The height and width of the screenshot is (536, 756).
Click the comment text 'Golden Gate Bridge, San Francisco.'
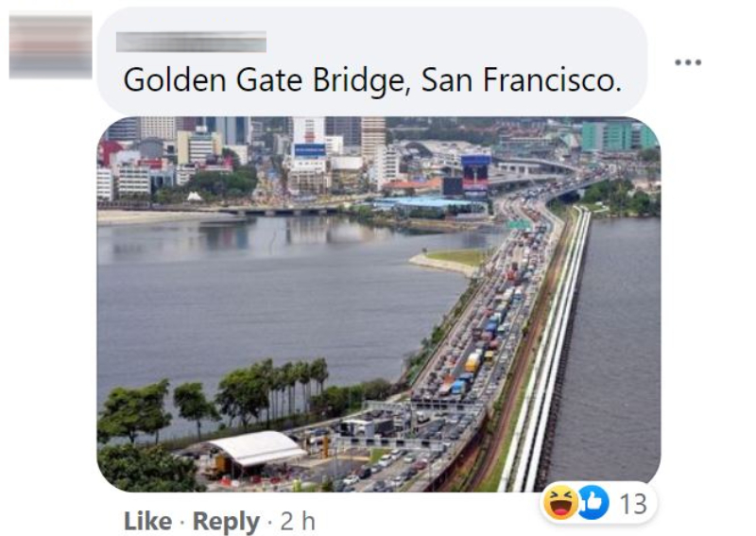coord(372,79)
